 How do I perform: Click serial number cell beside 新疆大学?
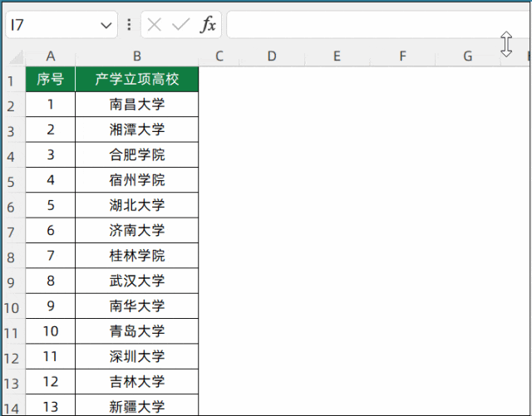pyautogui.click(x=51, y=405)
